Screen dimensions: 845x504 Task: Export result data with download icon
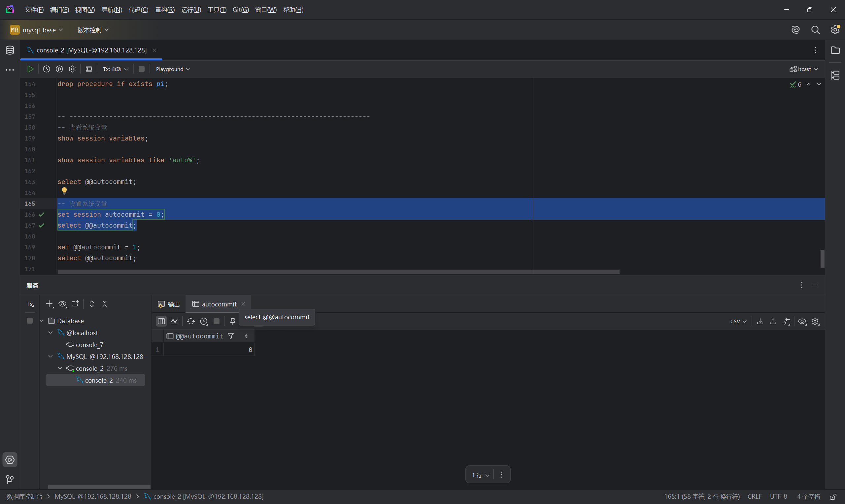760,321
